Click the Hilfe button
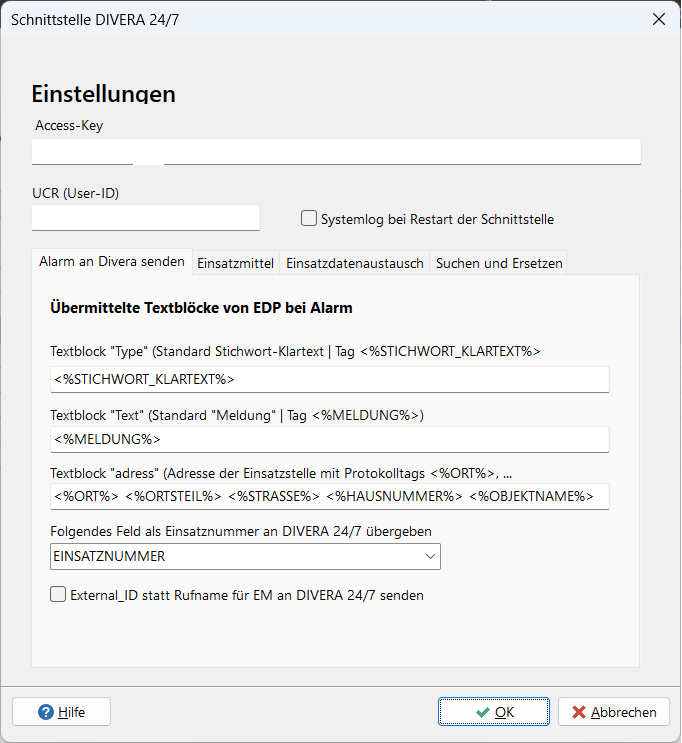The image size is (682, 743). tap(62, 712)
